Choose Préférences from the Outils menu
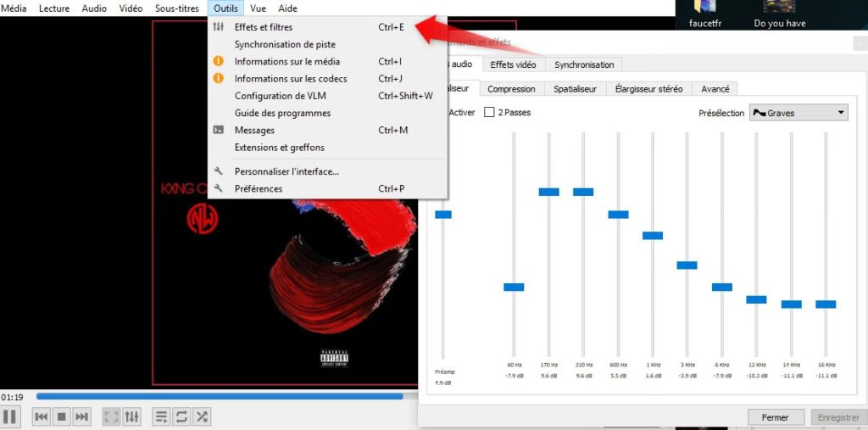The height and width of the screenshot is (430, 868). tap(259, 188)
